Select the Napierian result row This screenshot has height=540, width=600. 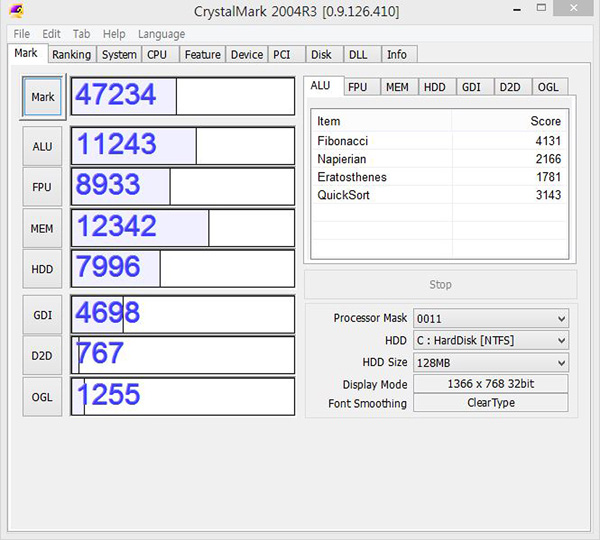(439, 159)
